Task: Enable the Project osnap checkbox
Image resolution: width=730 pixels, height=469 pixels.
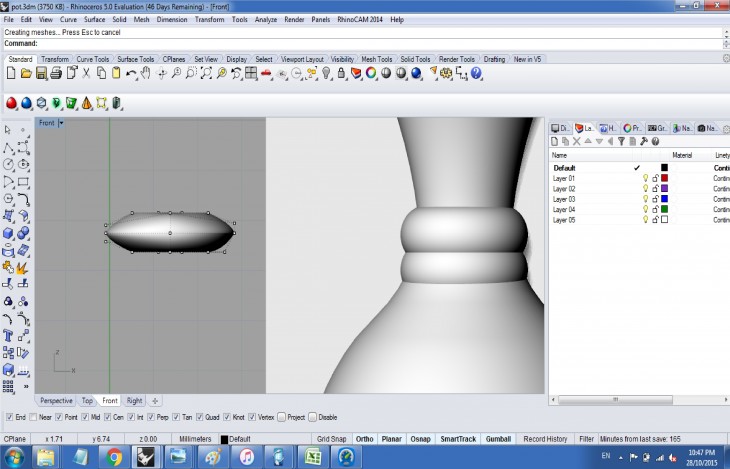Action: click(x=281, y=417)
